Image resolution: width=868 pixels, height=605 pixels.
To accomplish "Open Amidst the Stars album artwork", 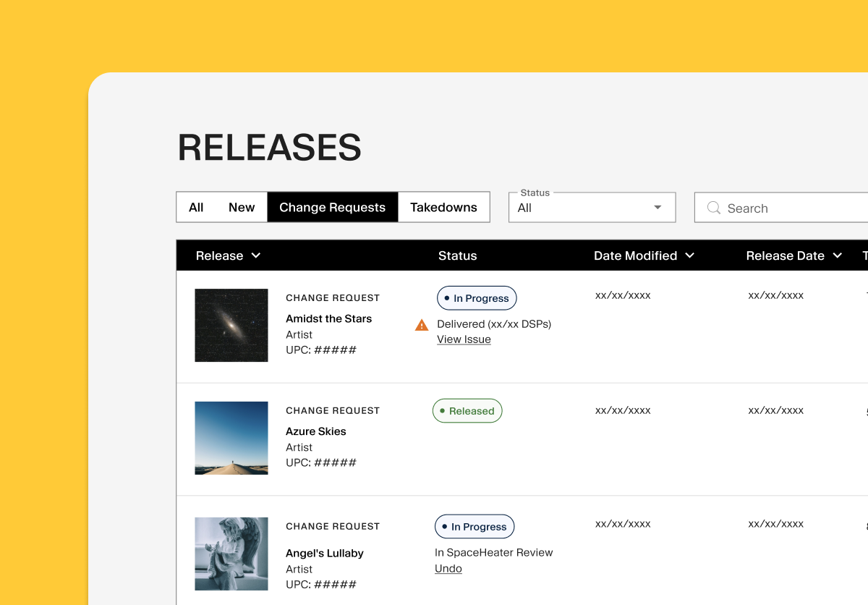I will click(x=231, y=325).
